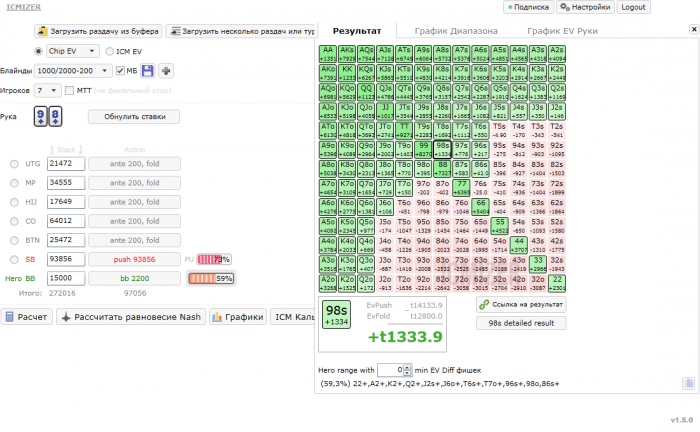Toggle the МБ checkbox
The height and width of the screenshot is (432, 700).
pyautogui.click(x=120, y=71)
